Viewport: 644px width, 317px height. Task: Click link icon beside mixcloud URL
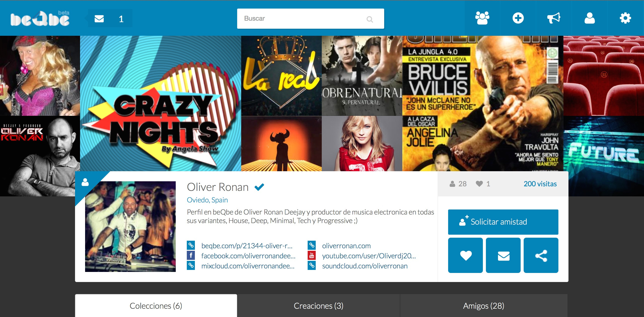(191, 265)
